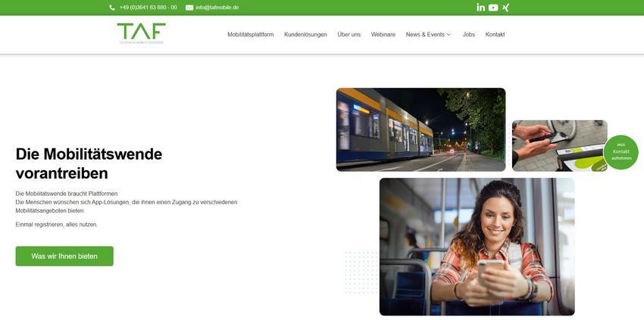Click the TAF logo
The width and height of the screenshot is (644, 320).
141,33
